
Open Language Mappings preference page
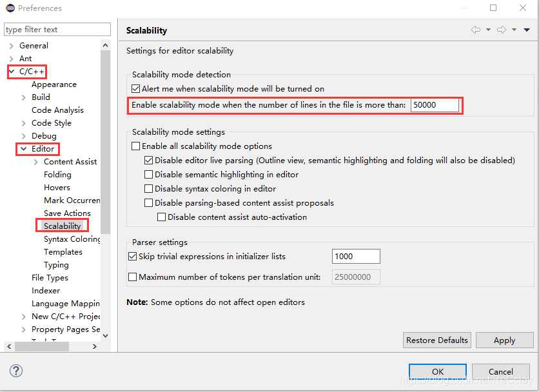click(66, 304)
